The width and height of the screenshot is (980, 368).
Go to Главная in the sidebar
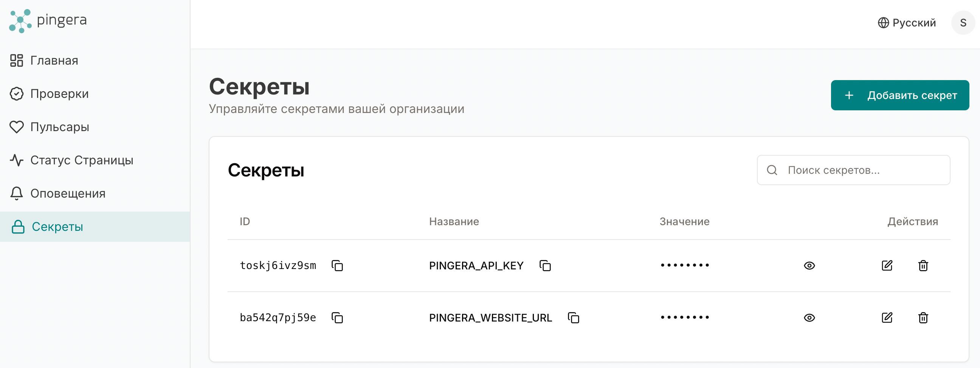coord(54,60)
